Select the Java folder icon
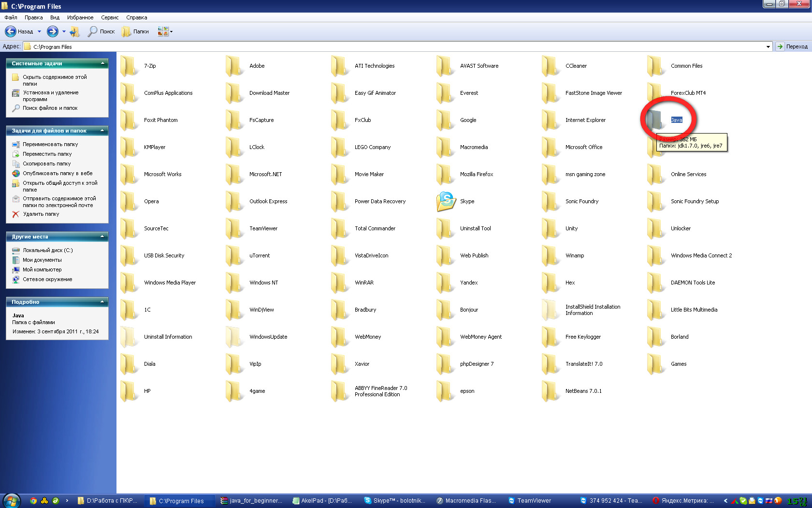The height and width of the screenshot is (508, 812). click(655, 120)
